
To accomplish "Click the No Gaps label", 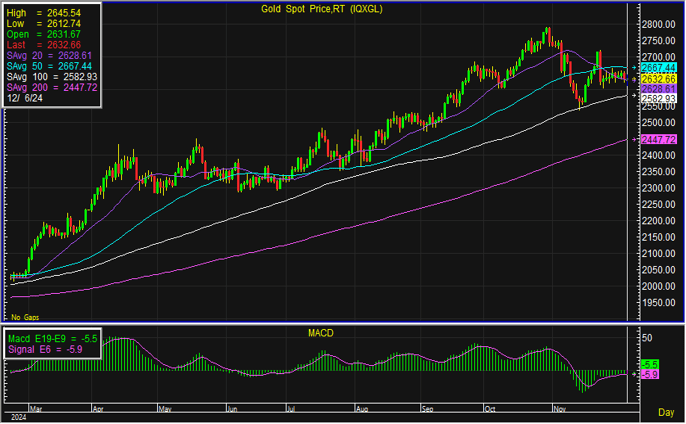I will [24, 316].
